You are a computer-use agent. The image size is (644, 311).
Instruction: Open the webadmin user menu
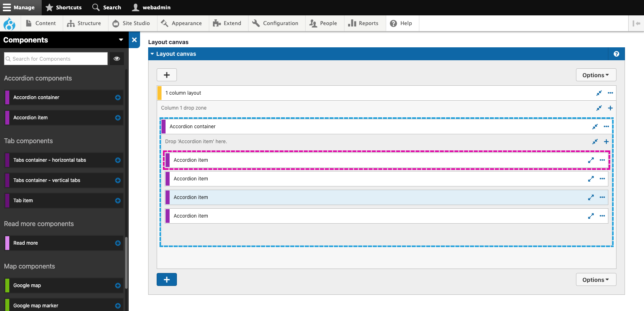[151, 7]
